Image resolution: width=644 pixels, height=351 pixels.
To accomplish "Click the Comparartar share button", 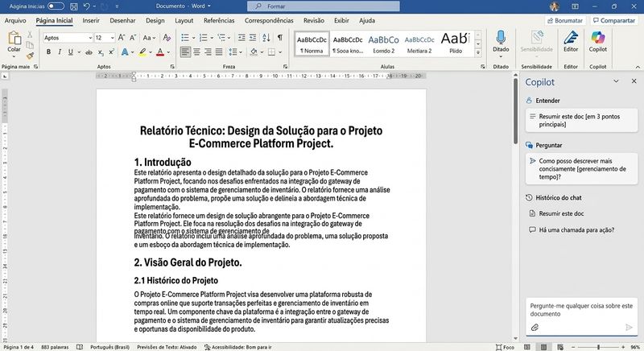I will [x=614, y=20].
